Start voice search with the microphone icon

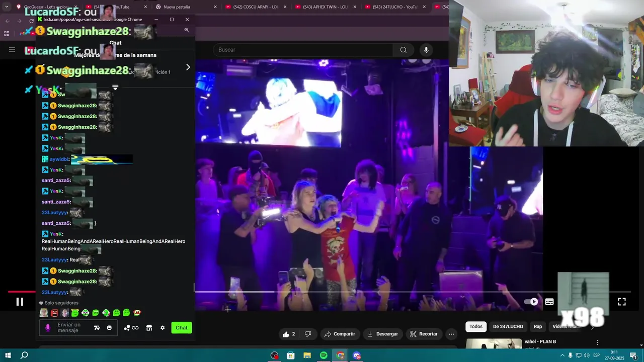(x=426, y=50)
